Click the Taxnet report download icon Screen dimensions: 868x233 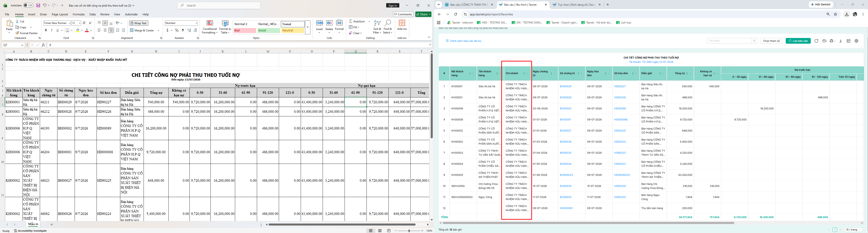[x=840, y=41]
